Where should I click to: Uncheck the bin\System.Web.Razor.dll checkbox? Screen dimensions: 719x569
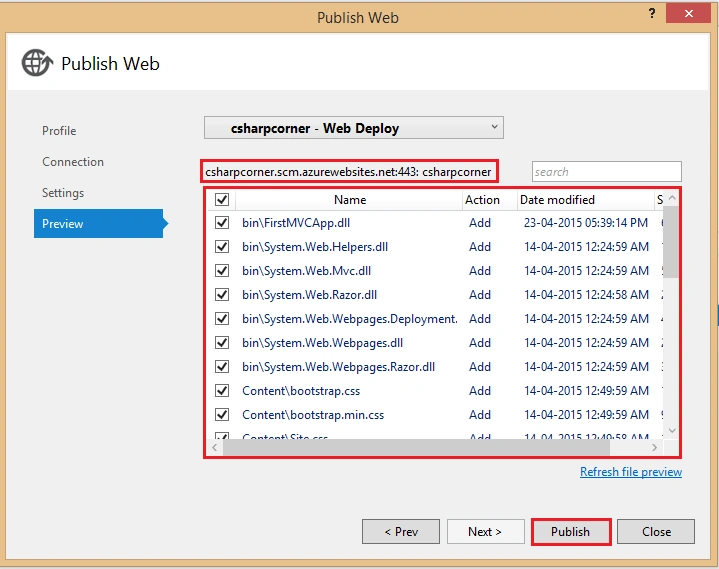tap(222, 294)
